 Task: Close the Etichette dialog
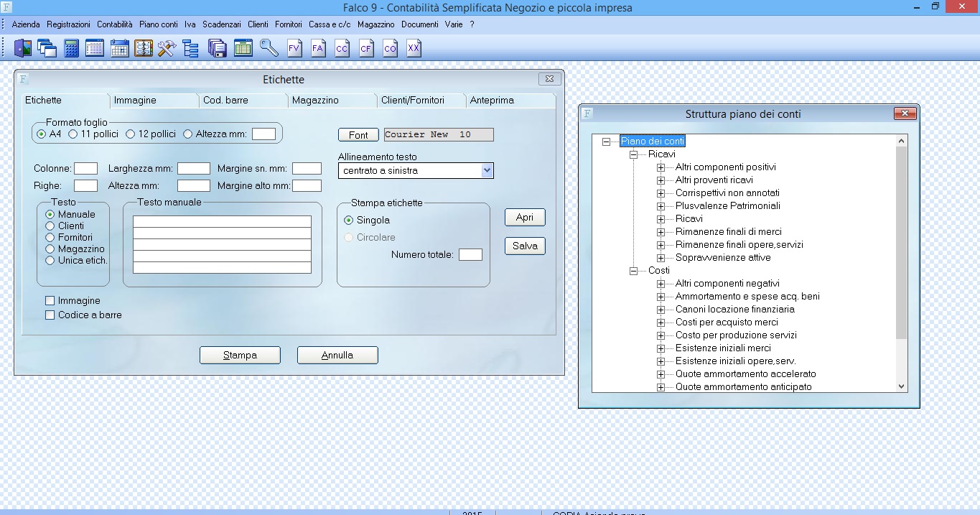point(549,79)
